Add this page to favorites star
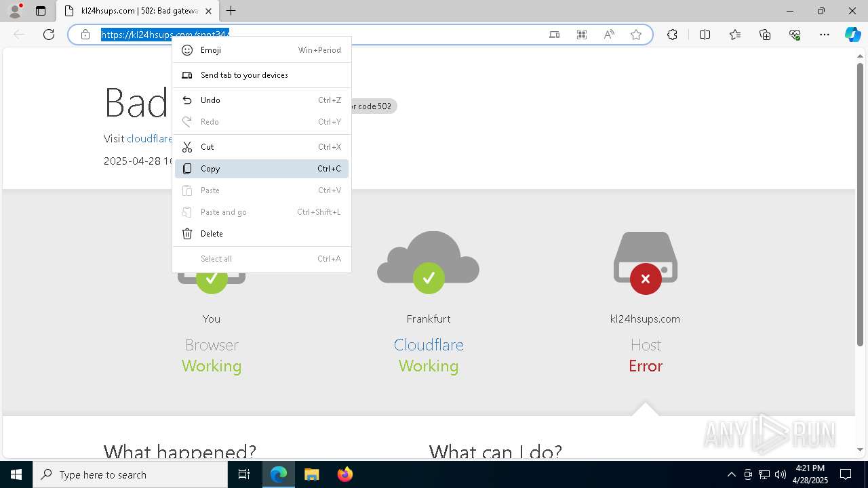 tap(636, 35)
